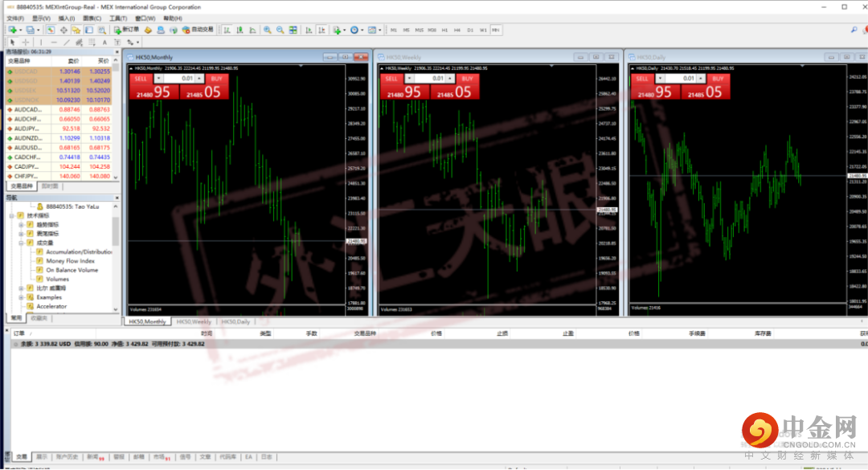Select the W1 timeframe button
Viewport: 868px width, 470px height.
click(x=483, y=30)
